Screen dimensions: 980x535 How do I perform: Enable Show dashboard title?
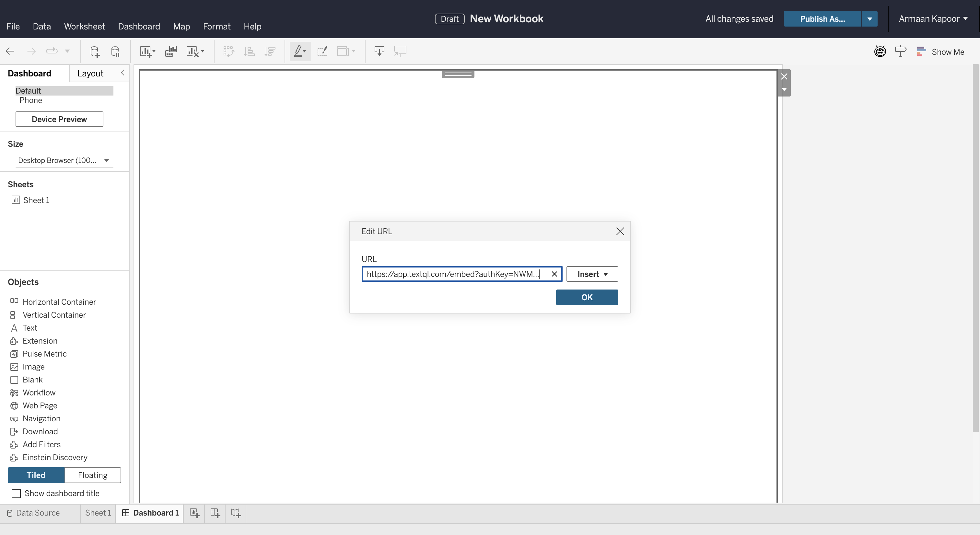[16, 493]
